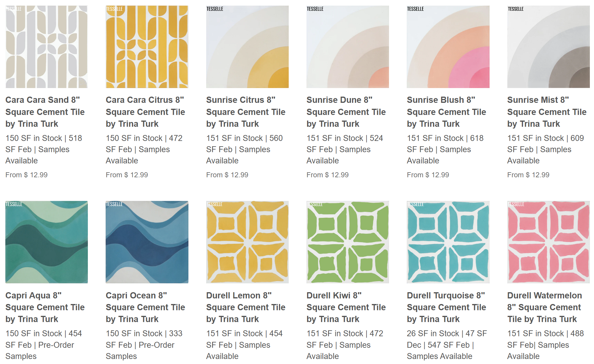
Task: View the Durell Turquoise tile photo
Action: pos(448,242)
